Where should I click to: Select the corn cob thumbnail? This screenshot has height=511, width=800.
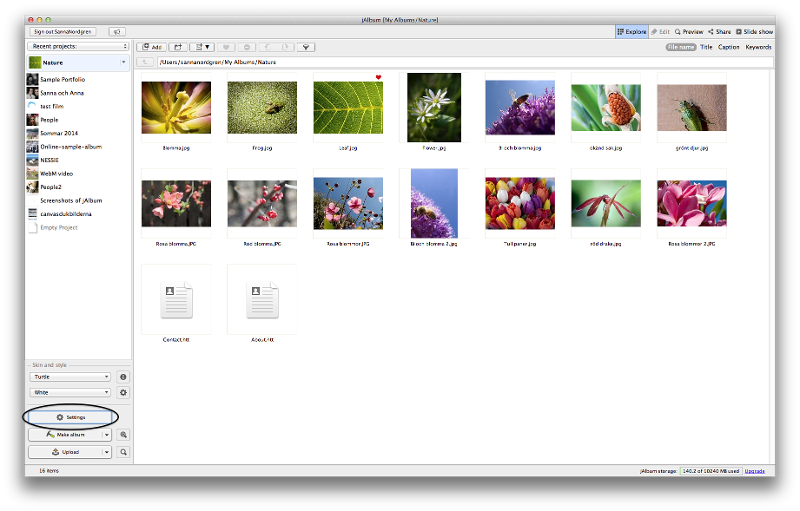click(x=606, y=108)
